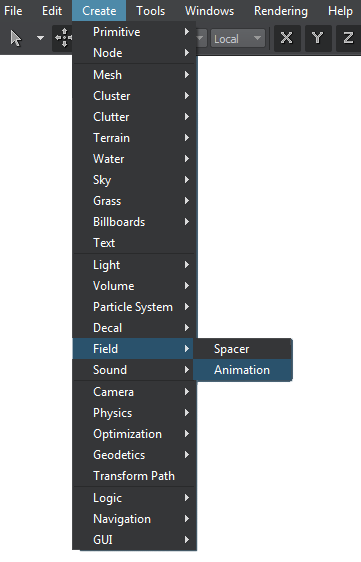Toggle the X axis button

[287, 38]
